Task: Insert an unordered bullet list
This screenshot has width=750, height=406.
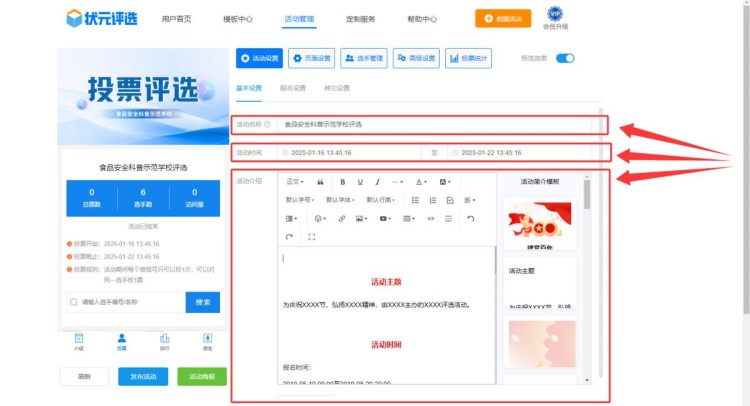Action: 413,200
